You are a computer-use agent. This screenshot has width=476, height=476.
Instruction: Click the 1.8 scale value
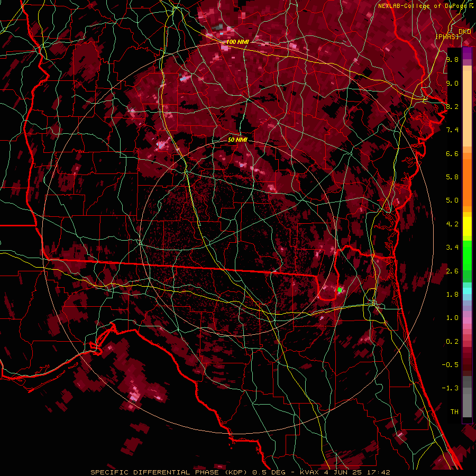[452, 295]
